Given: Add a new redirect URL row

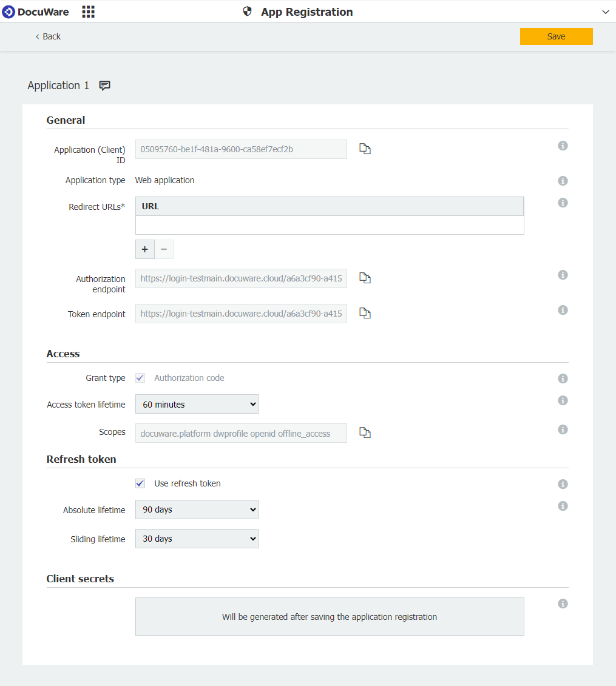Looking at the screenshot, I should coord(144,249).
